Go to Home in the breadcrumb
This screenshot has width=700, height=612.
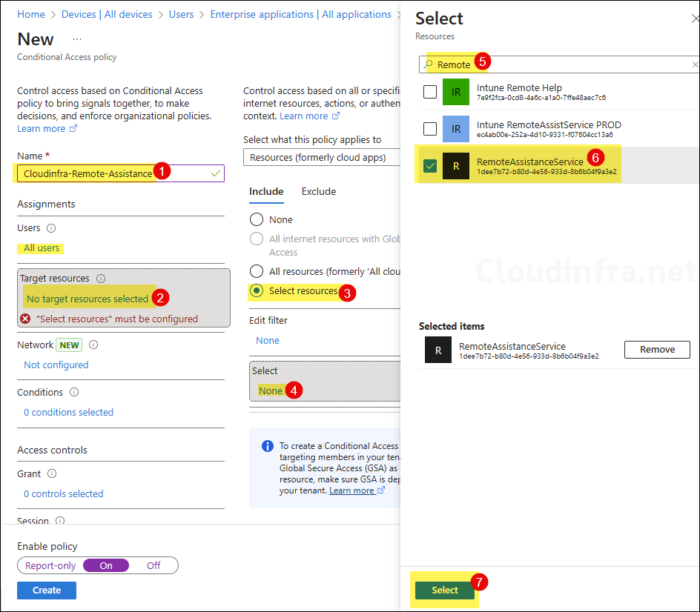click(x=30, y=14)
